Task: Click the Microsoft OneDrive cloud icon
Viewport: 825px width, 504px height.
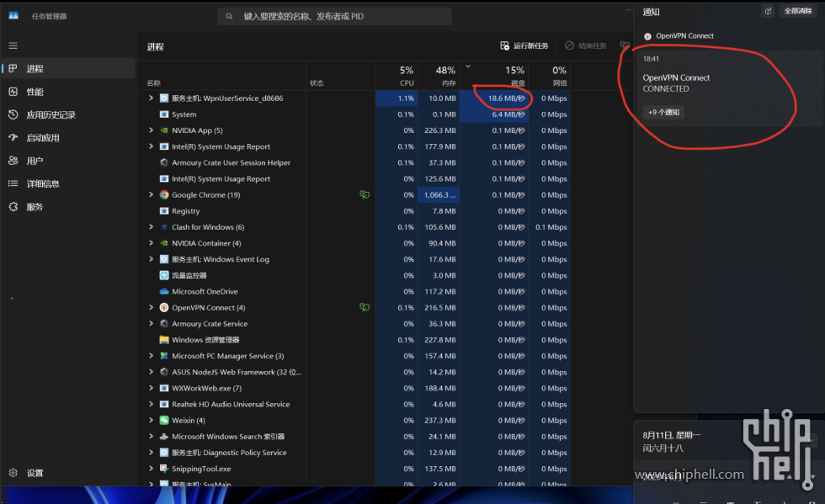Action: point(164,291)
